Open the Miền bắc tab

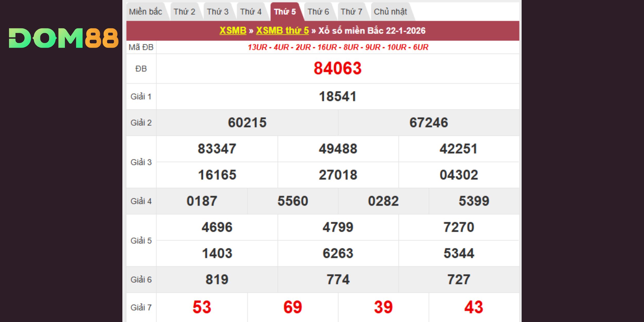146,12
